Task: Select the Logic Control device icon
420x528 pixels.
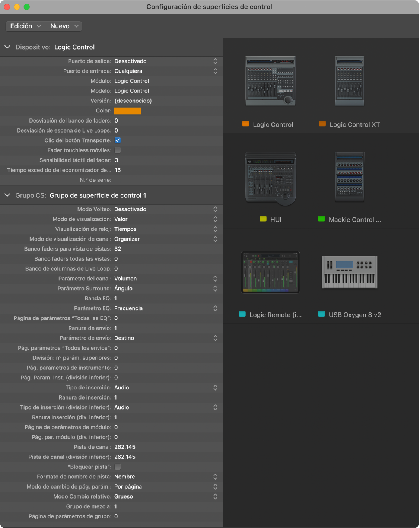Action: coord(270,81)
